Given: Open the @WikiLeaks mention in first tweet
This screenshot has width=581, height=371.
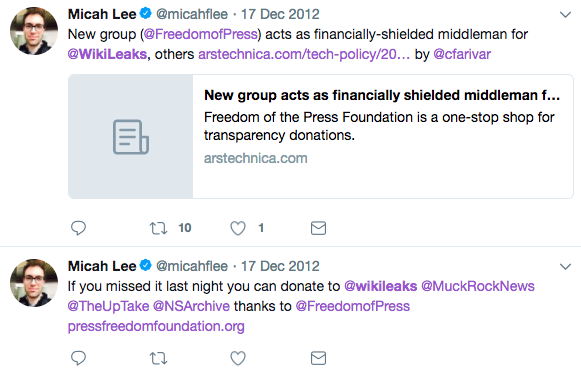Looking at the screenshot, I should (x=107, y=54).
